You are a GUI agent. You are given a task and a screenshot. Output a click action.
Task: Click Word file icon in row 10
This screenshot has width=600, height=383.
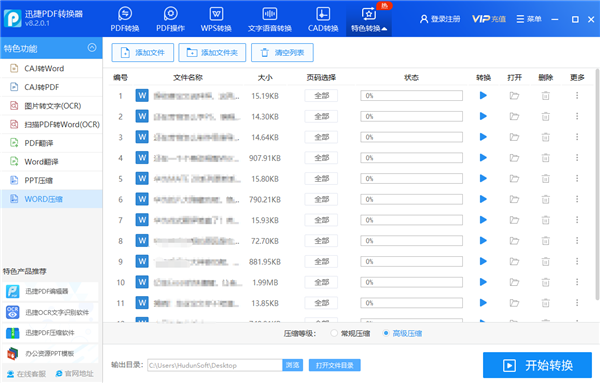[142, 282]
